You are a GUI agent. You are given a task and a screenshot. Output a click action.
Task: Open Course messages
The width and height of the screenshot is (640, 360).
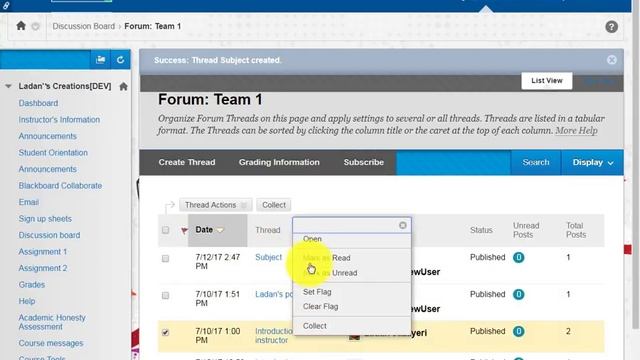coord(51,343)
